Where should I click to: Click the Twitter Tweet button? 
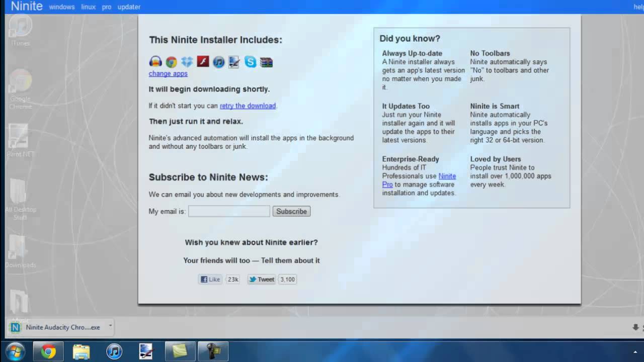pyautogui.click(x=261, y=280)
